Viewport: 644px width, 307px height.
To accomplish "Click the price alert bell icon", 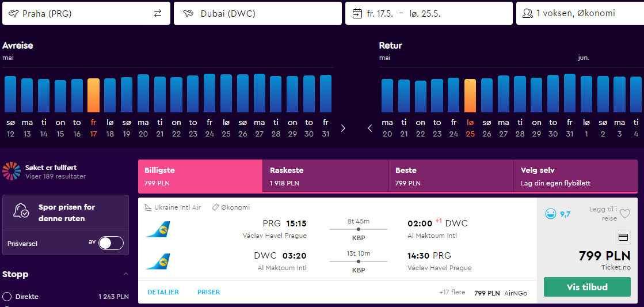I will 21,211.
